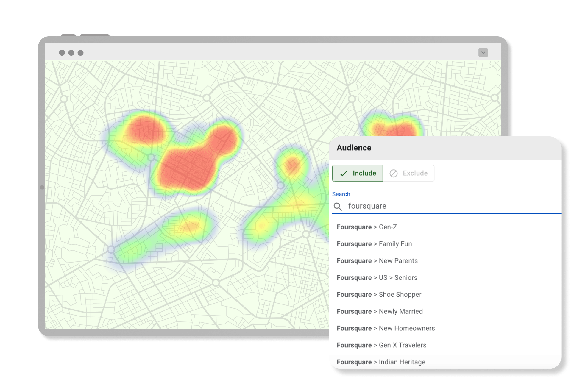Viewport: 588px width, 392px height.
Task: Click the first window control dot
Action: click(x=62, y=53)
